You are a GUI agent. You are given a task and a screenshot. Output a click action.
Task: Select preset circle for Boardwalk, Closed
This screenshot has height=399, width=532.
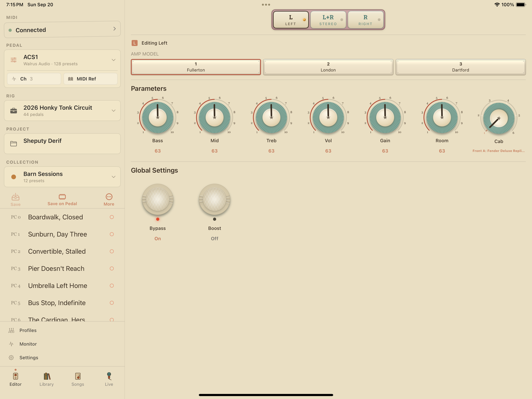112,217
